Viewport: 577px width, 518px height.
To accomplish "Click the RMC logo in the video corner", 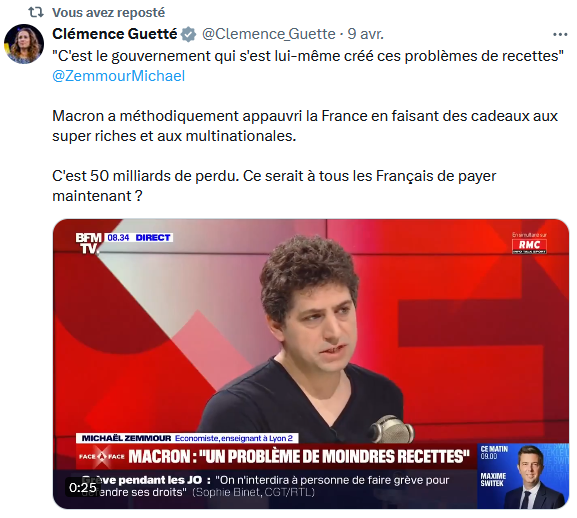I will coord(529,245).
